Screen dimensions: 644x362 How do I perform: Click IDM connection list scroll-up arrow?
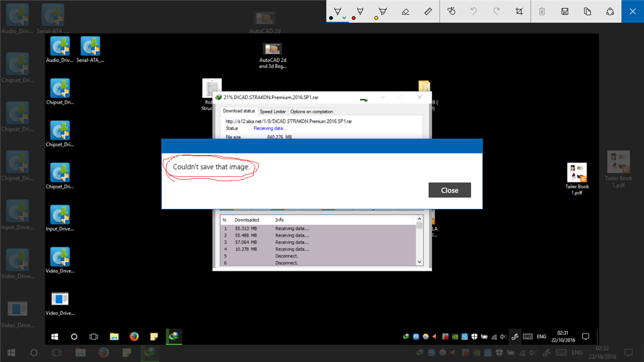click(x=419, y=219)
